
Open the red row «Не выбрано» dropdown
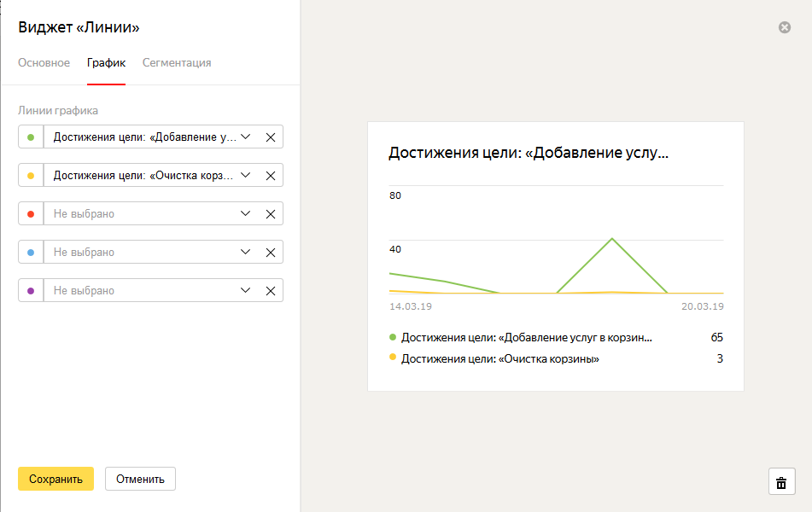[x=151, y=214]
